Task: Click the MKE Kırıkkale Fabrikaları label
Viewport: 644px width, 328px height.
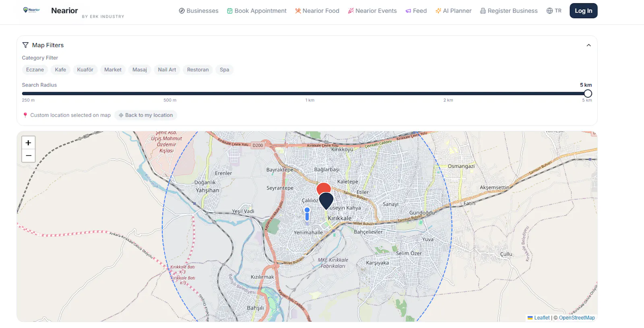Action: (333, 263)
